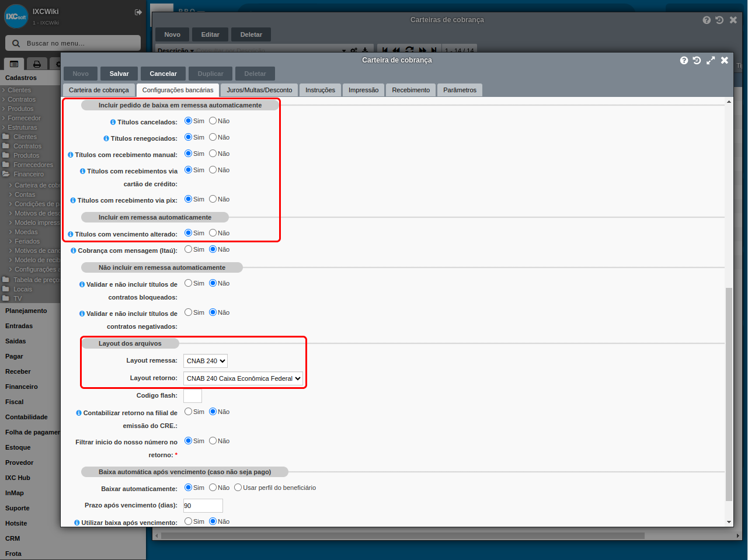748x560 pixels.
Task: Click info icon for Utilizar baixa após vencimento
Action: (x=77, y=523)
